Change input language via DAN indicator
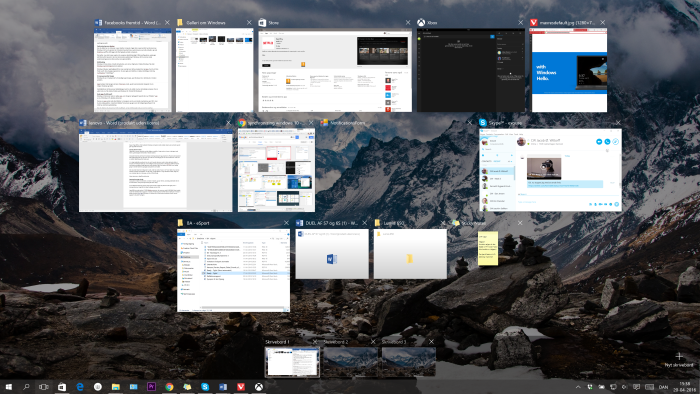The height and width of the screenshot is (394, 700). (x=664, y=387)
